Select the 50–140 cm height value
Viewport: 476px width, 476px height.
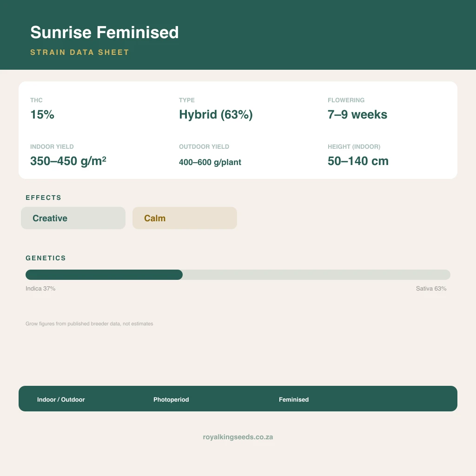point(358,161)
